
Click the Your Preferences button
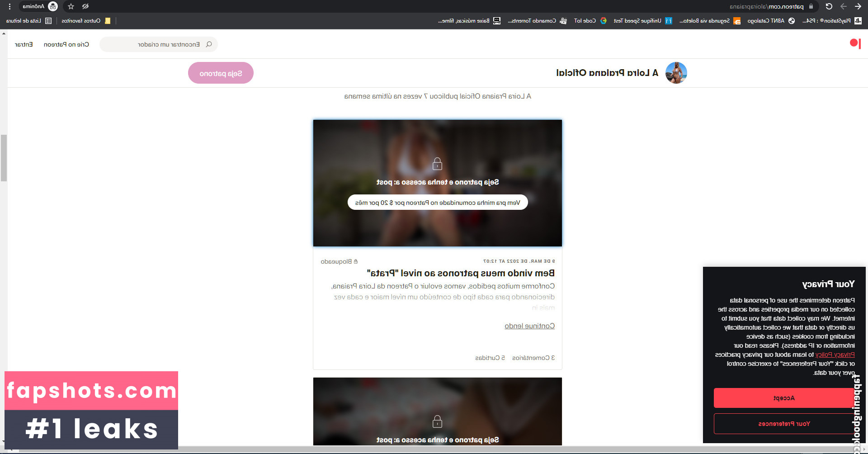(x=784, y=424)
